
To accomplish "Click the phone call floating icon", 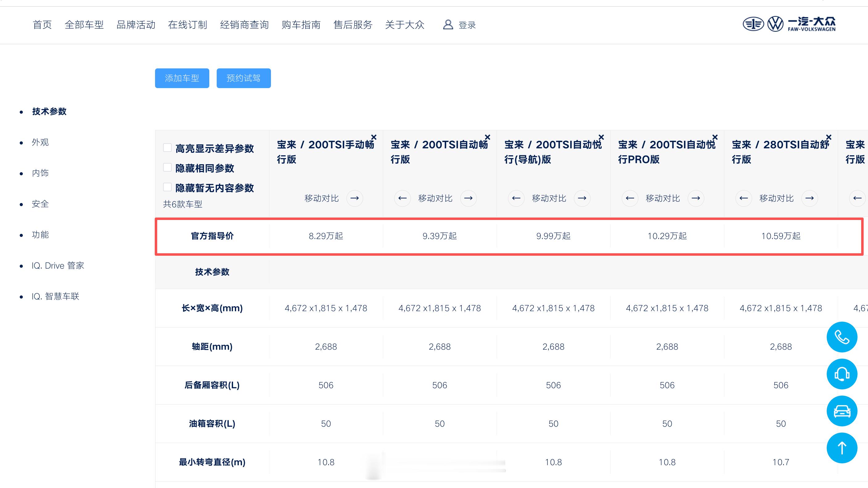I will [841, 337].
